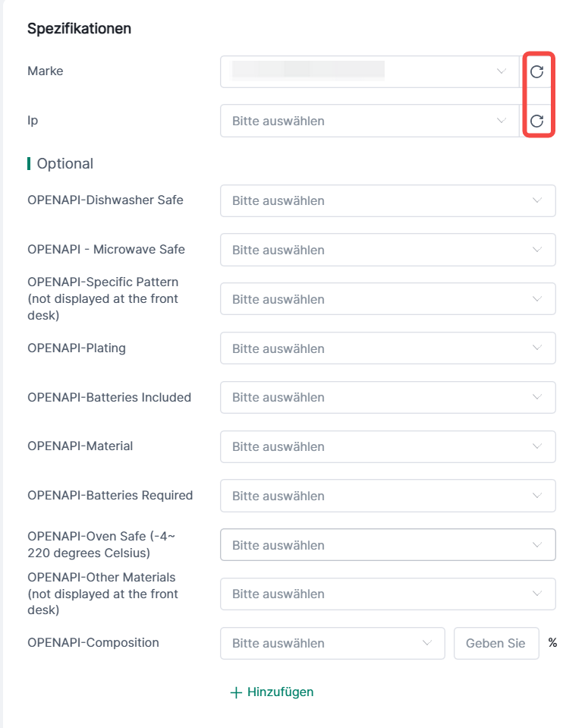Click the refresh icon next to Ip

[x=536, y=121]
